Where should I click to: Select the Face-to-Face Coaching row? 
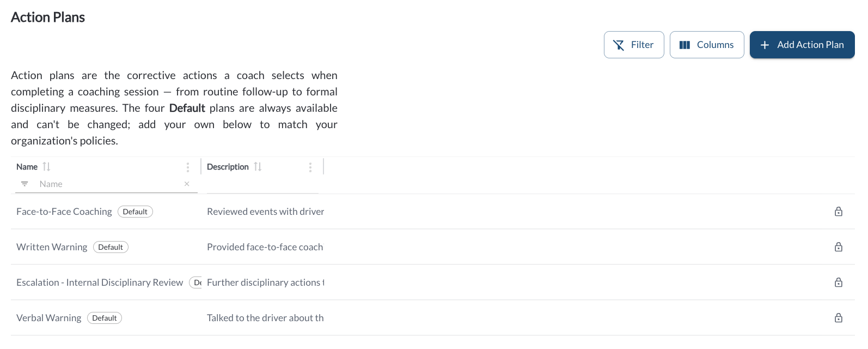433,212
